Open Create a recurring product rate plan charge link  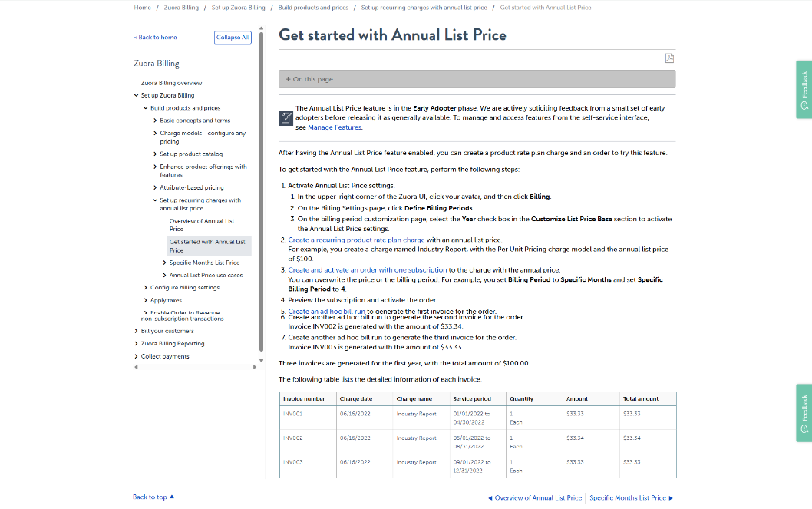[356, 240]
